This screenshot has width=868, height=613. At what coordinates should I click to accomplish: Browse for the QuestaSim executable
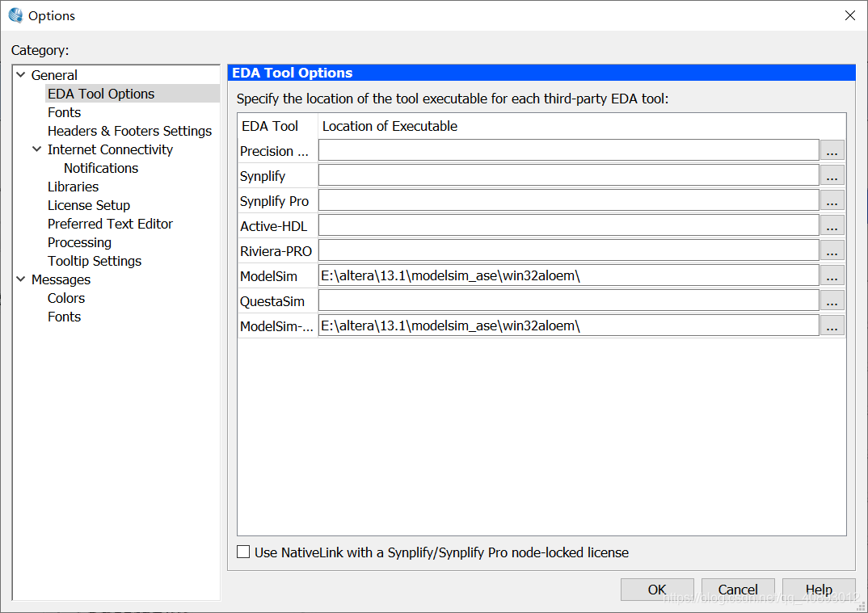(x=832, y=300)
